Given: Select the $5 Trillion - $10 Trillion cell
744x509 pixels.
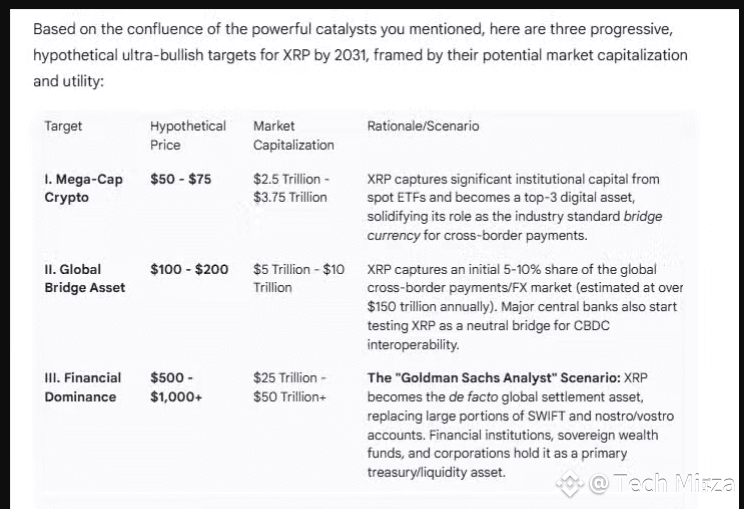Looking at the screenshot, I should (x=298, y=278).
